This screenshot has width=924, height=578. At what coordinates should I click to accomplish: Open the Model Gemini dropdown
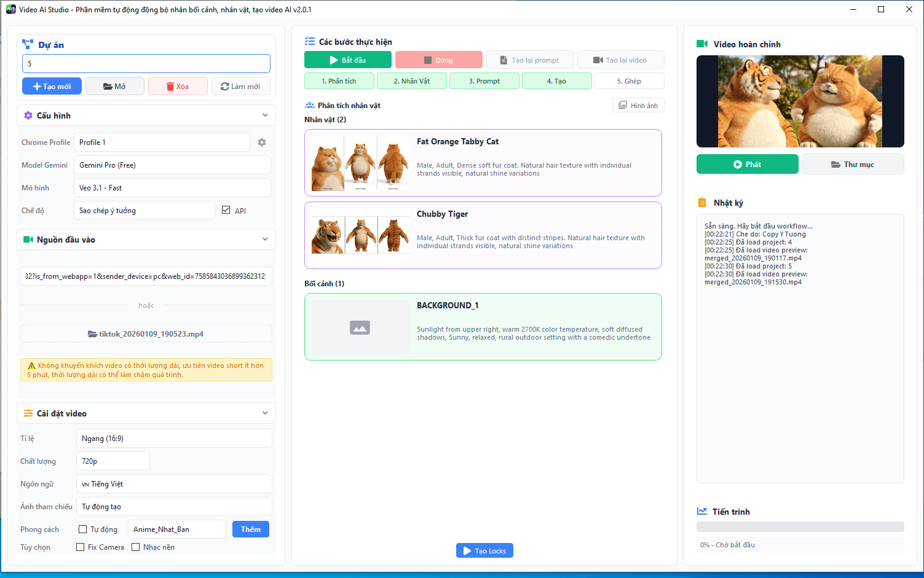[172, 165]
